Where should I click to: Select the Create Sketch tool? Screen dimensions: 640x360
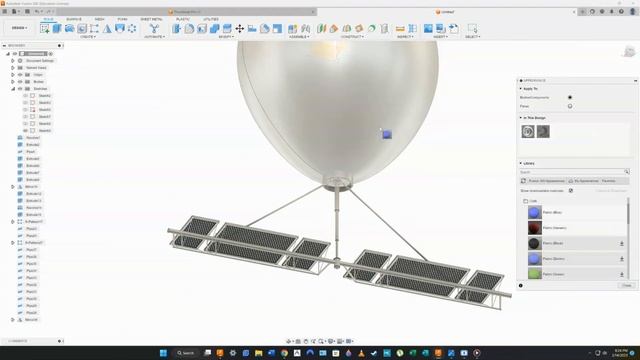[44, 28]
